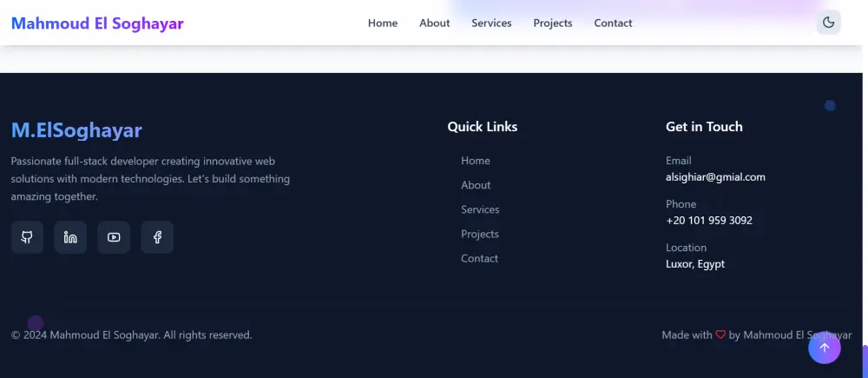Click the 2024 copyright notice text

(132, 335)
